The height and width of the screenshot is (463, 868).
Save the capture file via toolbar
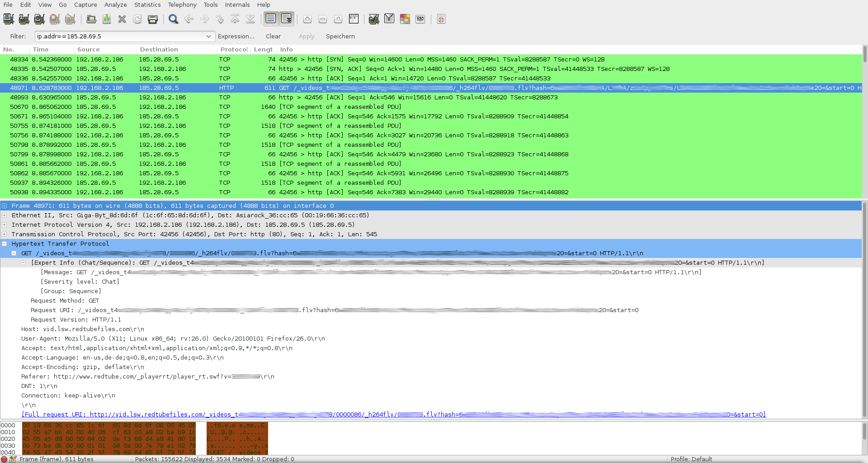point(107,19)
